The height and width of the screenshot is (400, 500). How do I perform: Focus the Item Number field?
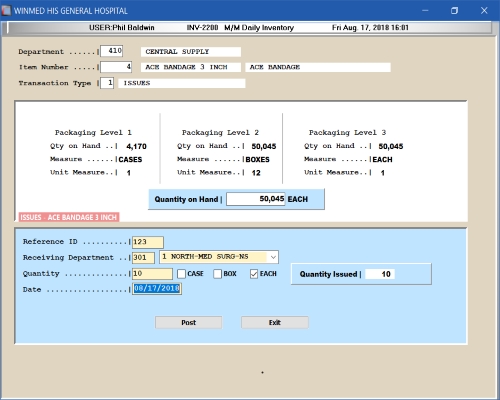pyautogui.click(x=116, y=67)
